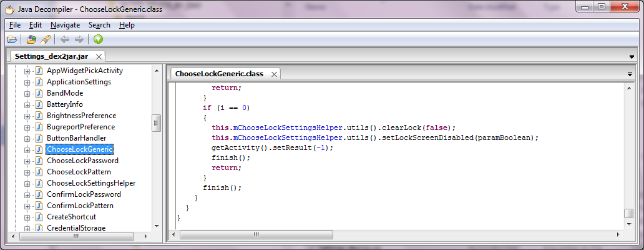Click the Open File folder icon
This screenshot has height=250, width=644.
click(x=12, y=39)
